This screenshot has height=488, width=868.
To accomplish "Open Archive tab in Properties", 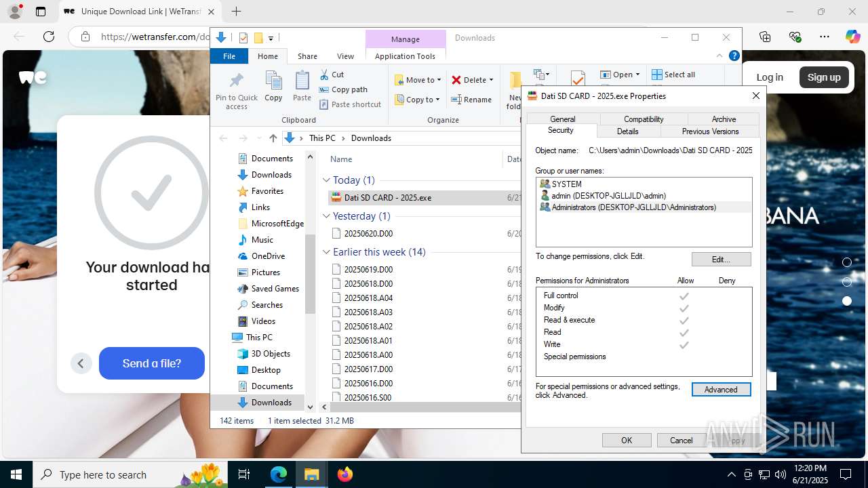I will coord(724,119).
